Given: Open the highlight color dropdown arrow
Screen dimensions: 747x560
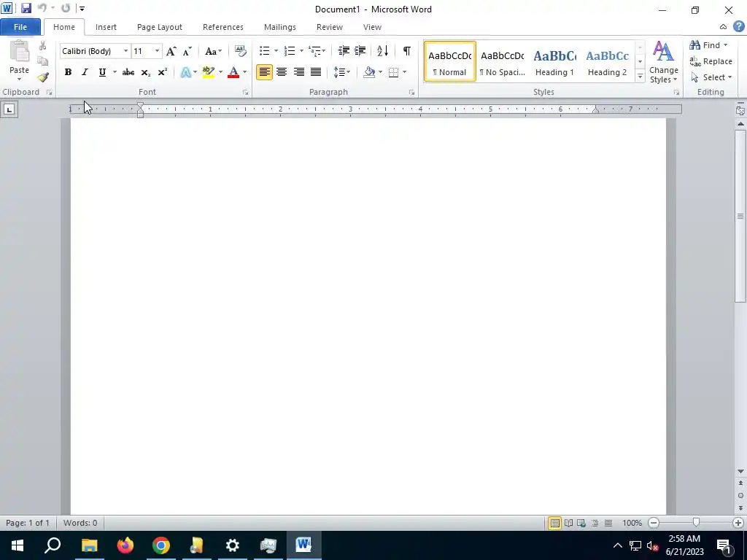Looking at the screenshot, I should click(220, 72).
